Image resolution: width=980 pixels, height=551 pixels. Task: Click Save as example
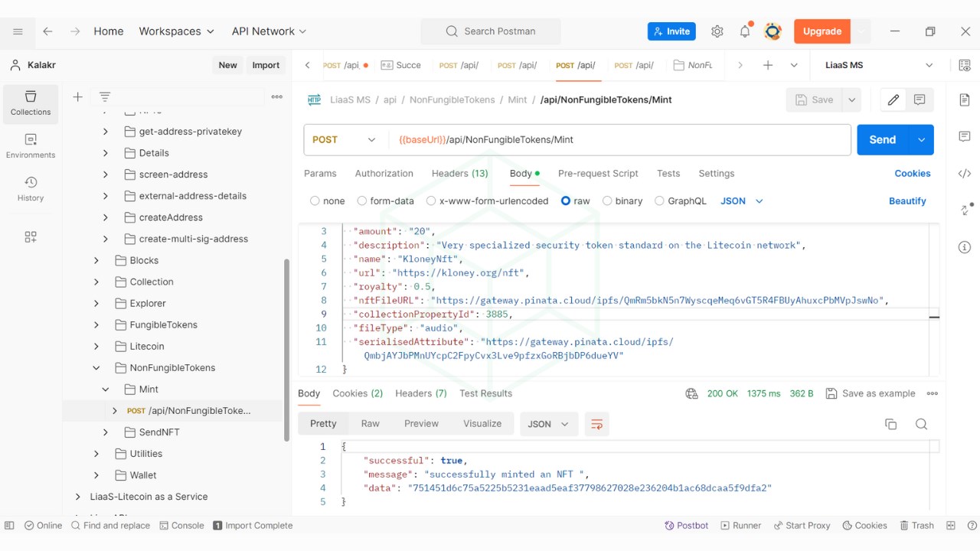tap(871, 393)
